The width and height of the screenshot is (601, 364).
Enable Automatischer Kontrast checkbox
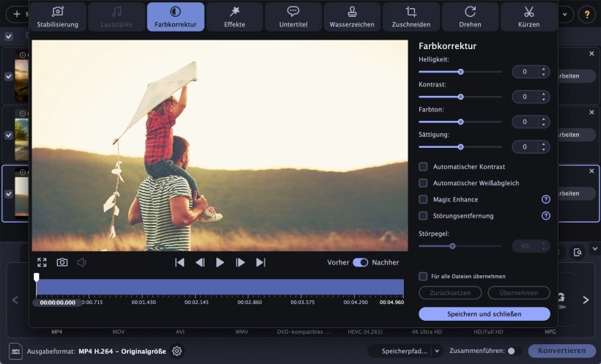pos(423,166)
